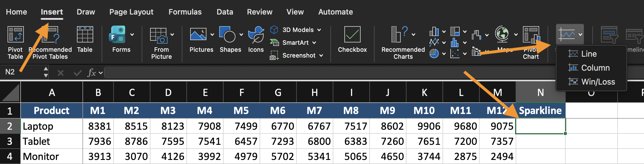
Task: Click the column G header
Action: (278, 92)
